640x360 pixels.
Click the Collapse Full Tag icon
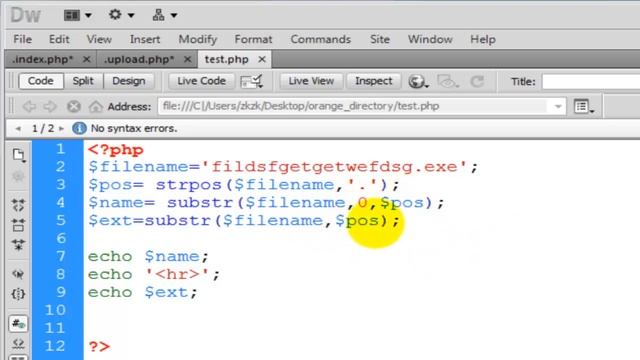coord(18,205)
